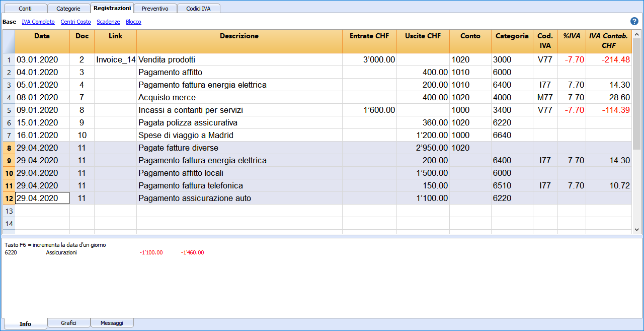The height and width of the screenshot is (331, 644).
Task: Open the Centri Costo view
Action: tap(75, 22)
